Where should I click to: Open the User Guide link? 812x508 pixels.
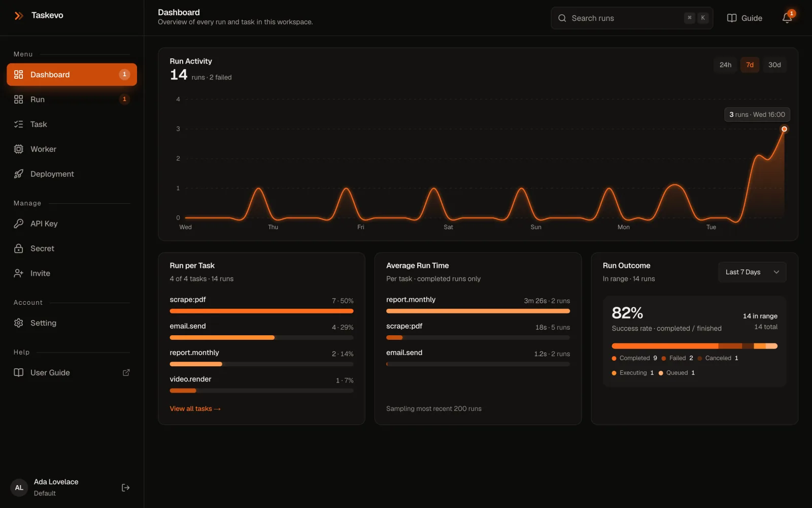72,373
